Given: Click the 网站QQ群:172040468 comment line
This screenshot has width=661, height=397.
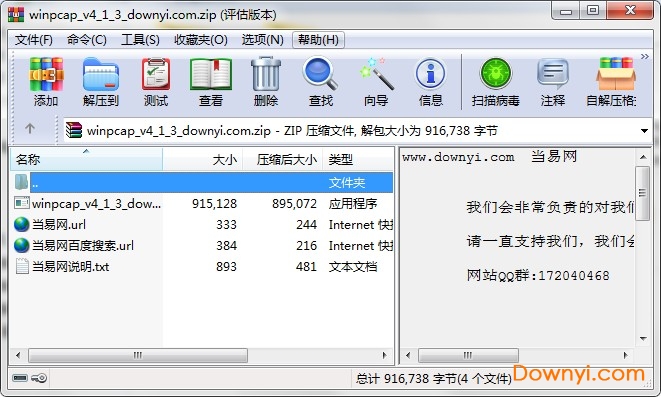Looking at the screenshot, I should [x=538, y=276].
